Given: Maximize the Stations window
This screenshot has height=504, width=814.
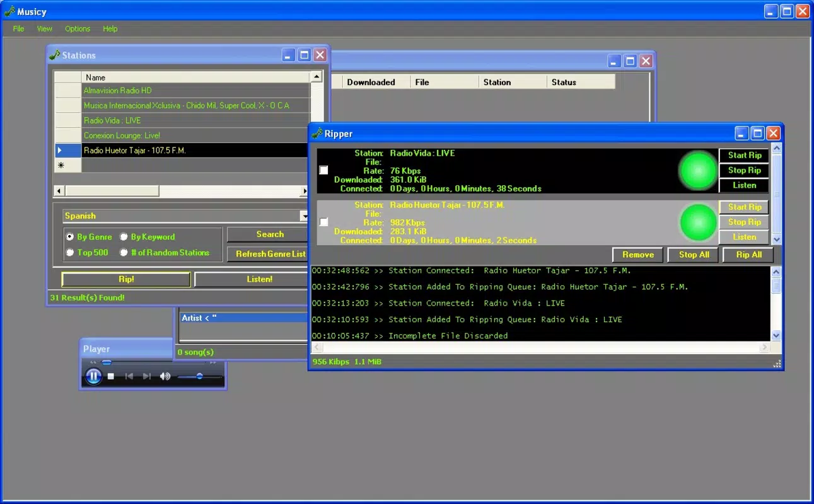Looking at the screenshot, I should pyautogui.click(x=304, y=55).
